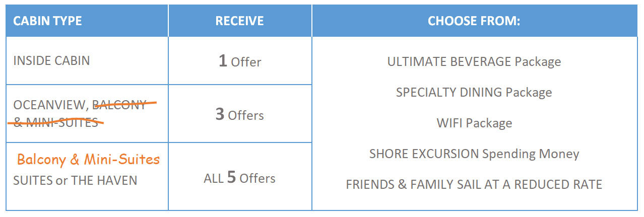Select the 3 Offers cell

coord(240,114)
